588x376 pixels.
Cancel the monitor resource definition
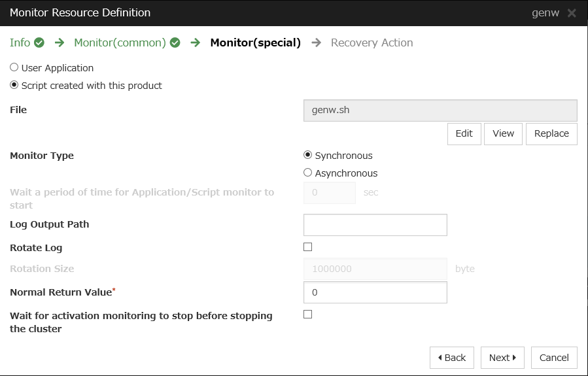pyautogui.click(x=554, y=358)
